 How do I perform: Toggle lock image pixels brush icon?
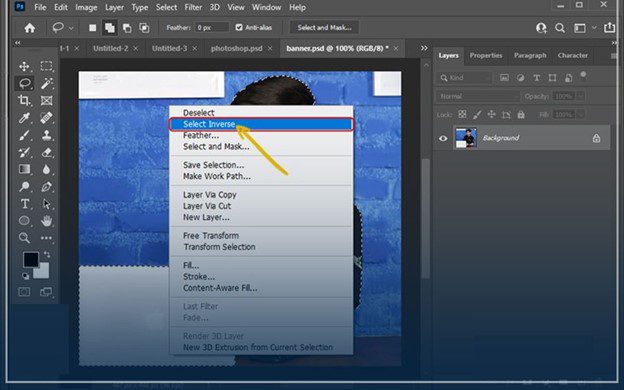pos(477,115)
